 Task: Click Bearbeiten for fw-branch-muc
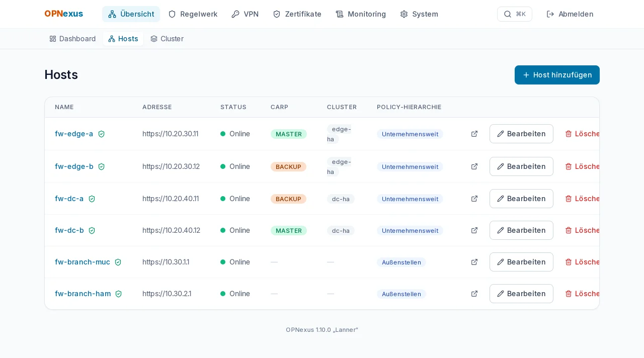[521, 262]
